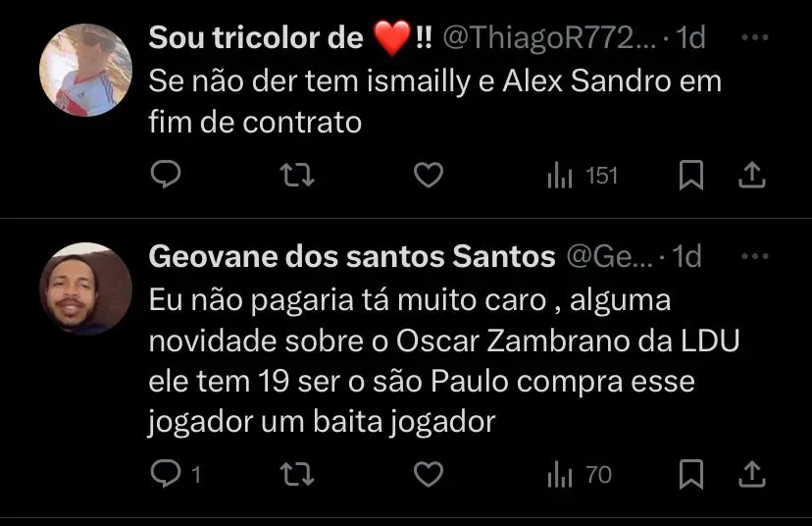View analytics showing 151 views
The height and width of the screenshot is (526, 812).
[583, 175]
